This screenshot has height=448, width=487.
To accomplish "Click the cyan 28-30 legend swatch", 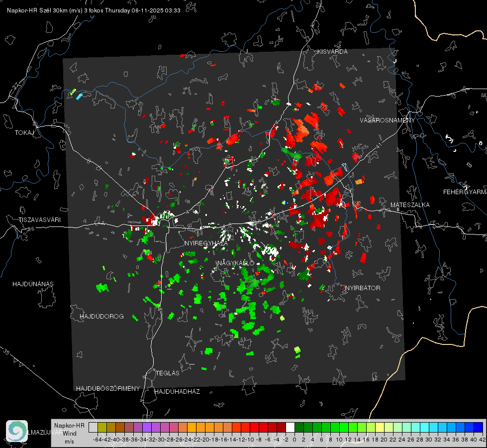I will 425,427.
